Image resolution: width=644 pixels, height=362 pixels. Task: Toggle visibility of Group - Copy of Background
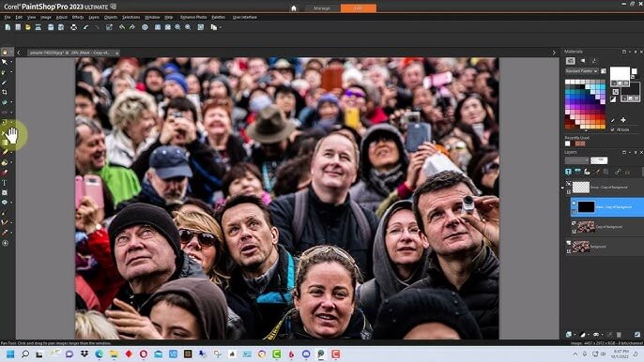tap(569, 184)
